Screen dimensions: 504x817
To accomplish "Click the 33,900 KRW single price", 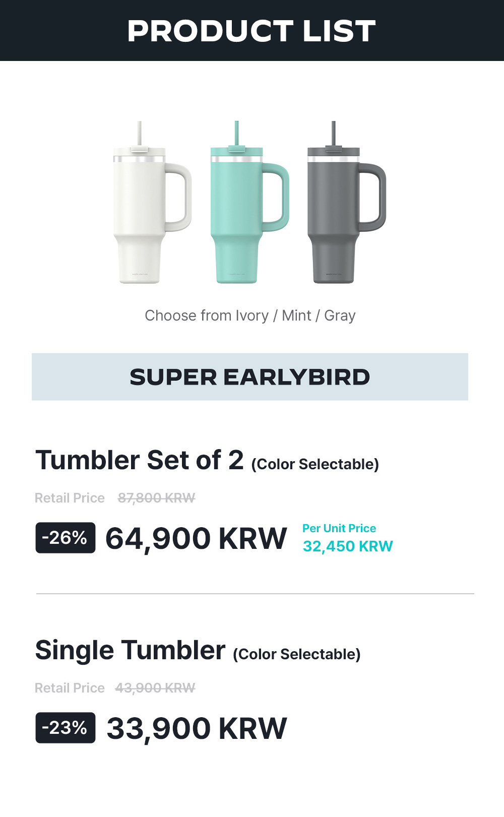I will pos(197,728).
